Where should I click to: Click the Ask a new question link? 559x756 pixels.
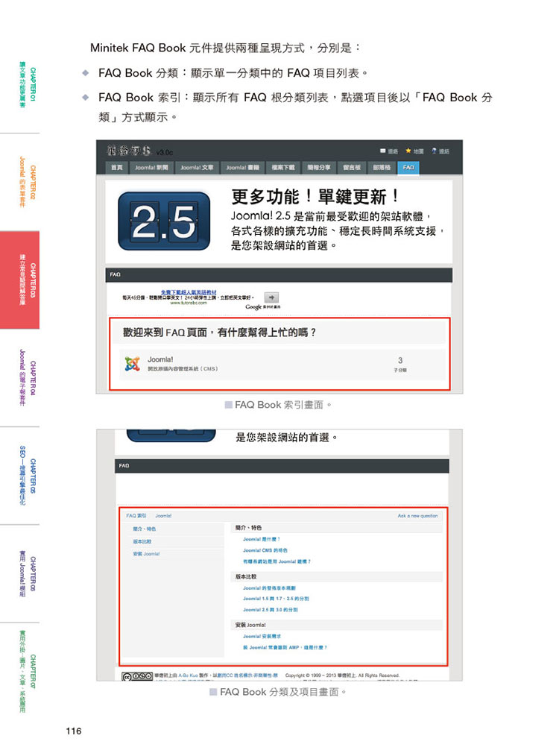(x=418, y=516)
